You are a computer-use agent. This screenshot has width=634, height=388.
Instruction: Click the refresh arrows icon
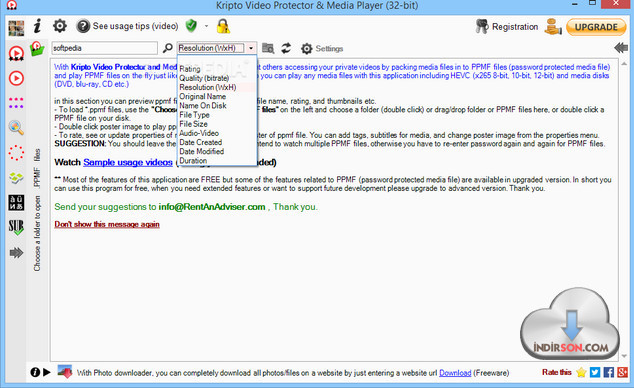tap(286, 48)
